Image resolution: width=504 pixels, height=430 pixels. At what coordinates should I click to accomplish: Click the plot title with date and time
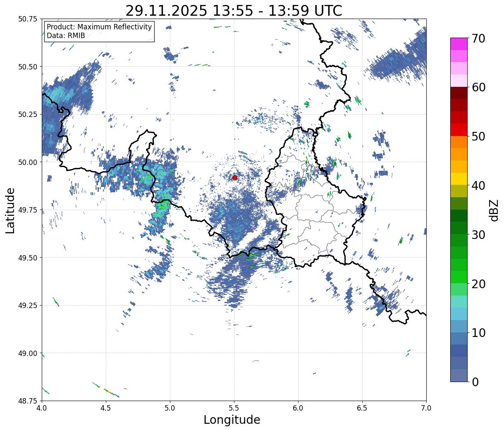coord(234,11)
